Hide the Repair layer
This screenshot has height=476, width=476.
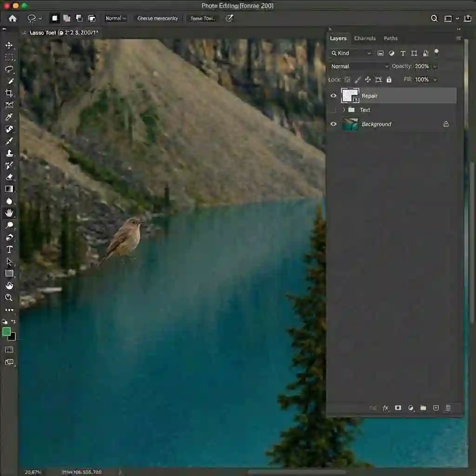[x=333, y=96]
